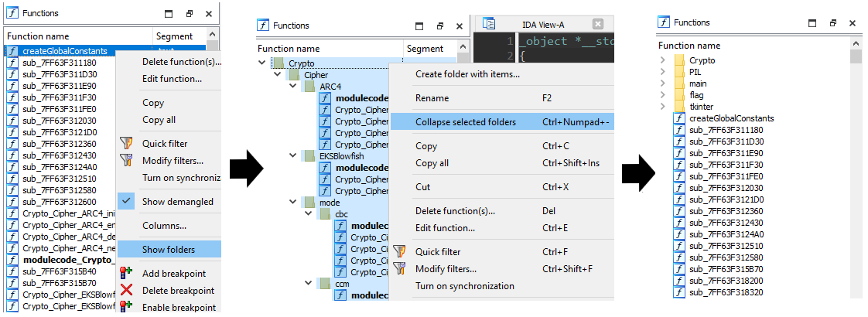Click the Modify filters icon beside Ctrl+Shift+F

tap(400, 269)
